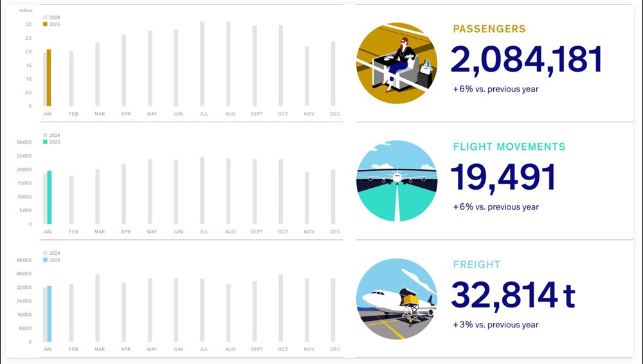643x364 pixels.
Task: Click the gold January 2025 passengers bar
Action: pyautogui.click(x=49, y=78)
